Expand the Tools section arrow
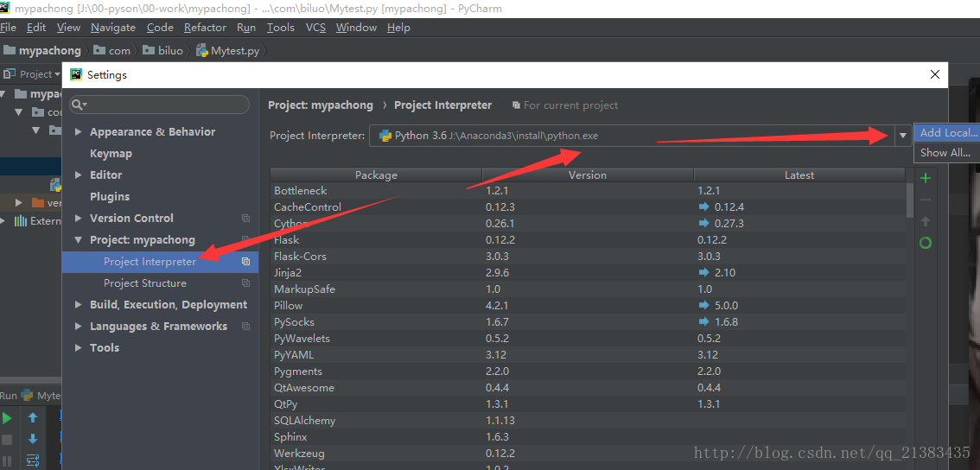980x470 pixels. pos(78,348)
